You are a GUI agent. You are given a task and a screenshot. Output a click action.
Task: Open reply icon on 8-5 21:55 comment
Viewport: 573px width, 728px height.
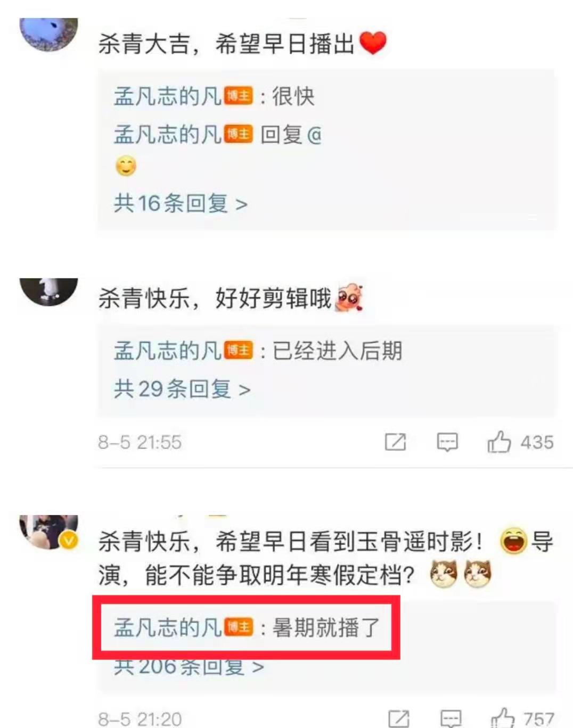[x=447, y=442]
